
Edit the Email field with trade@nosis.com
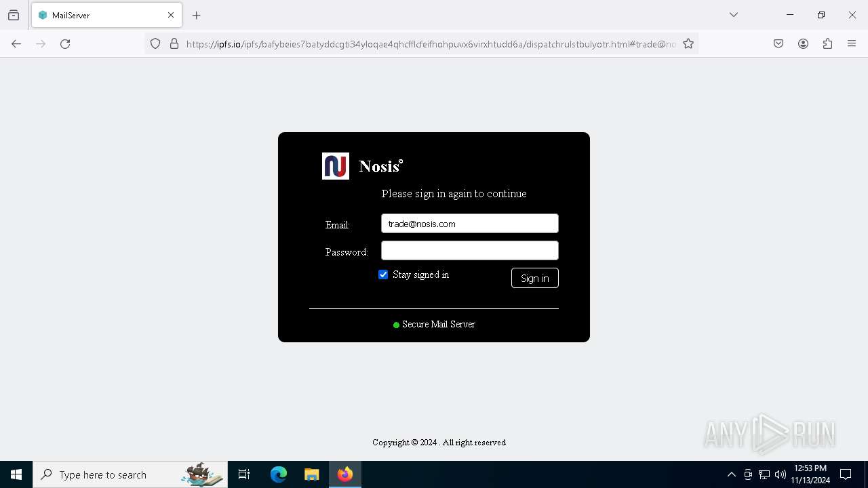470,224
